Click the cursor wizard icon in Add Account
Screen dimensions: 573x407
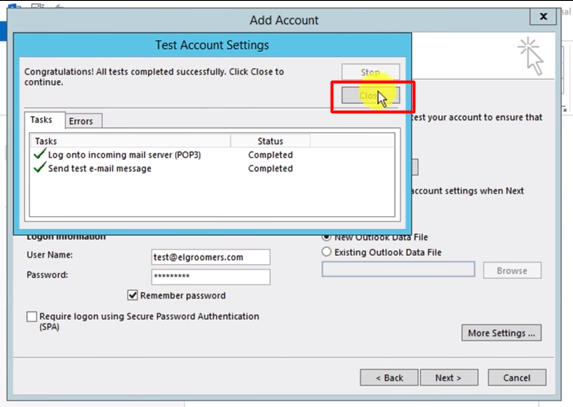tap(531, 56)
